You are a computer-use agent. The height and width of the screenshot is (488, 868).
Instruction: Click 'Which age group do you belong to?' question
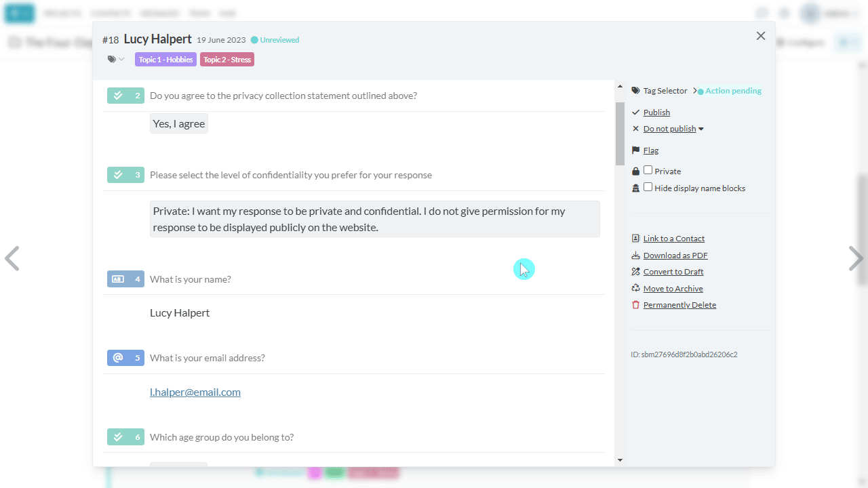coord(222,437)
